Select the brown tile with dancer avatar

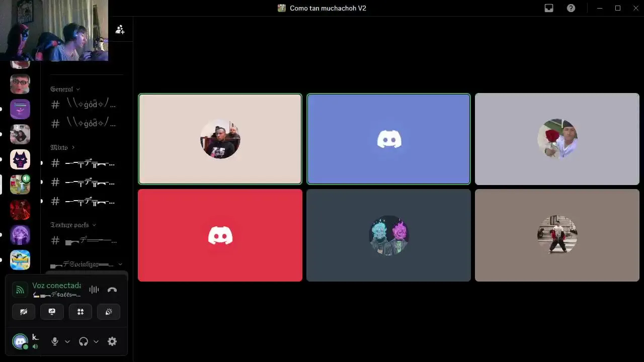(x=557, y=235)
